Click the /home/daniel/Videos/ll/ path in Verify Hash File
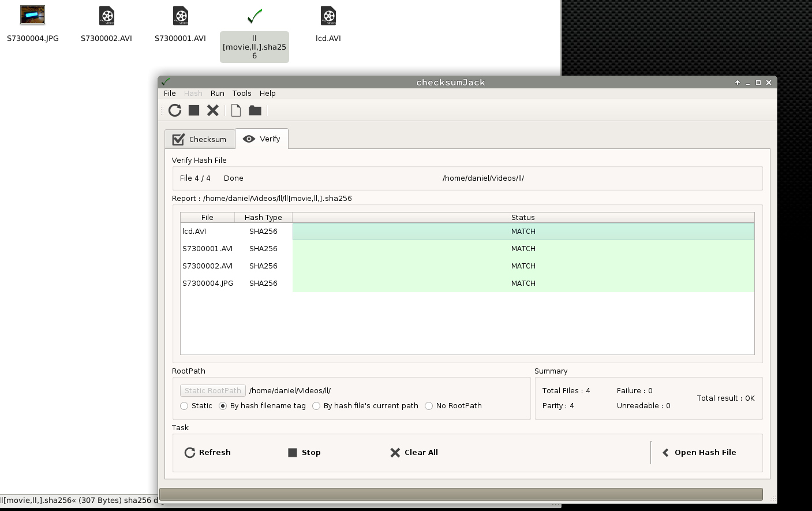This screenshot has height=511, width=812. click(483, 178)
